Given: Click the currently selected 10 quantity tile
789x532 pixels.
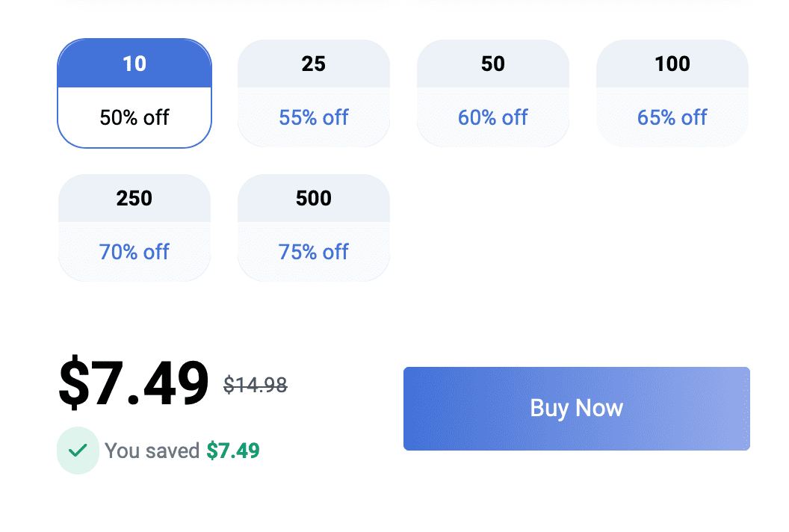Looking at the screenshot, I should 134,93.
